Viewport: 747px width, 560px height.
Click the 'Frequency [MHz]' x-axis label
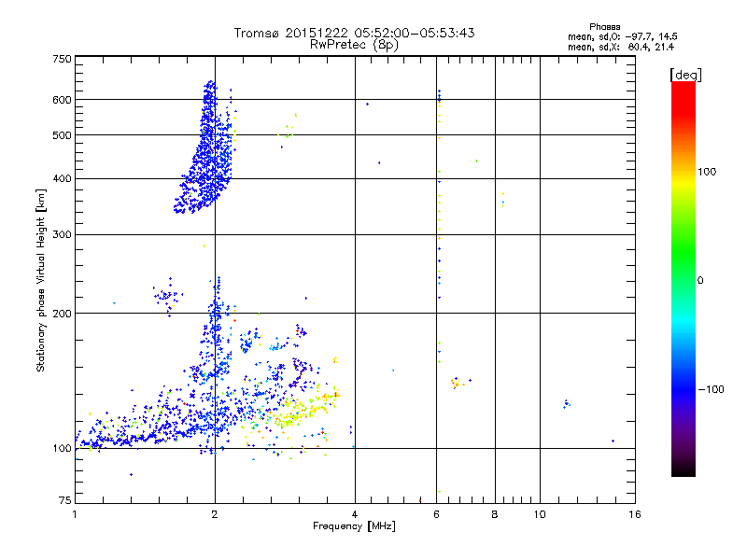click(x=354, y=526)
